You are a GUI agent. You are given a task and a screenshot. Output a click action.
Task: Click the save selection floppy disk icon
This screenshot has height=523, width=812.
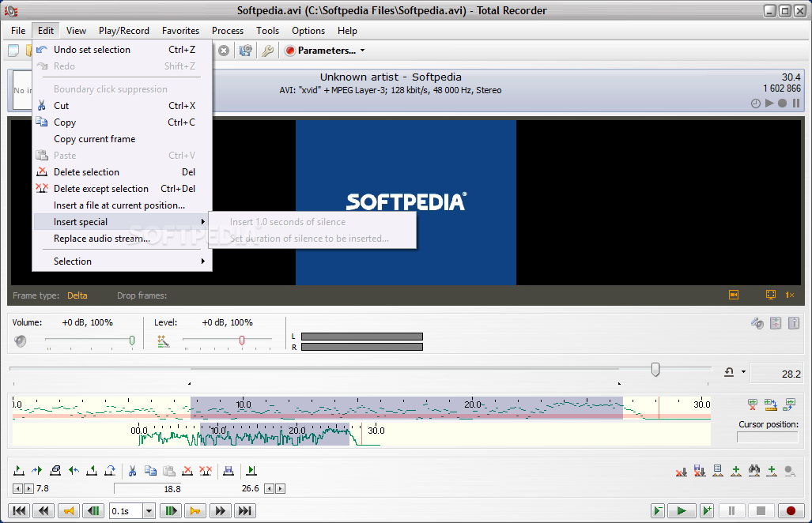228,470
